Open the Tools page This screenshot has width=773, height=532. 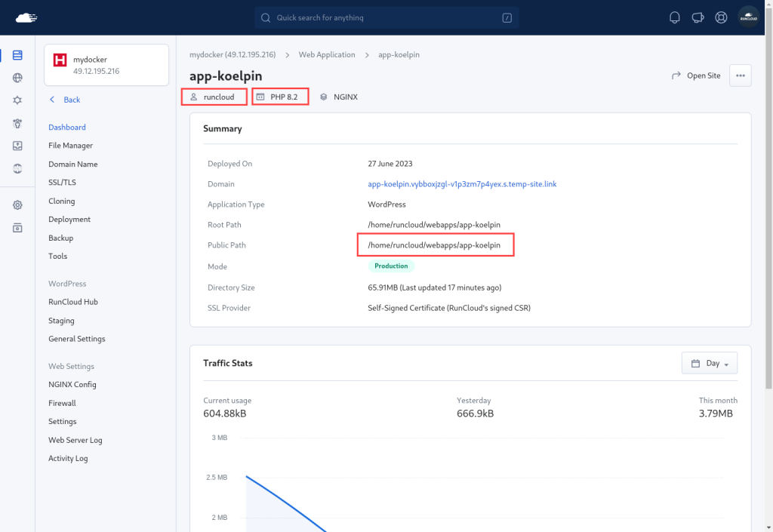pos(57,256)
